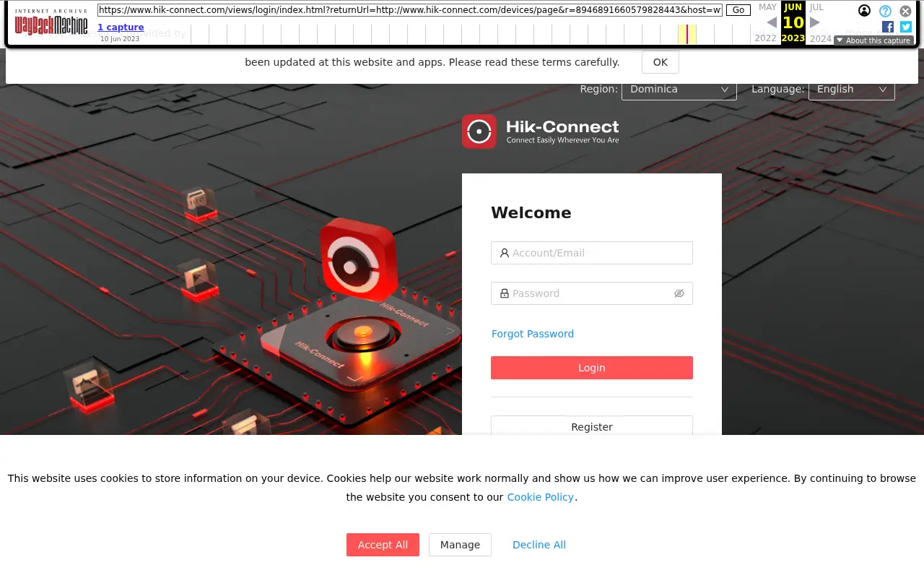Click the red Login button
Screen dimensions: 924x578
tap(592, 368)
